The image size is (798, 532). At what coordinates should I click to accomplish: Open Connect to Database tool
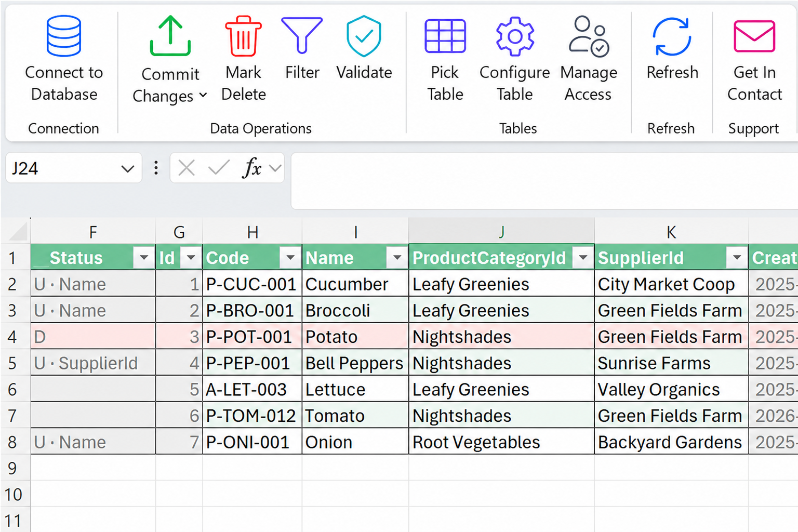(x=64, y=59)
